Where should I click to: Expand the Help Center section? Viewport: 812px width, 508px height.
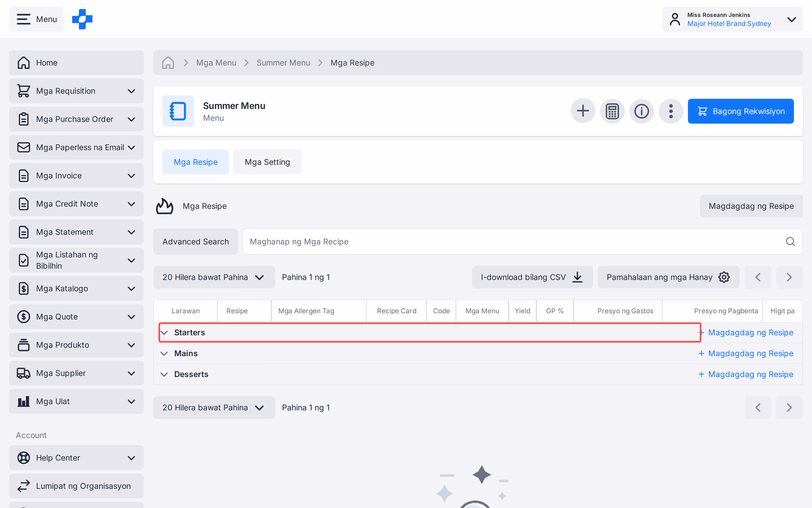pyautogui.click(x=76, y=458)
